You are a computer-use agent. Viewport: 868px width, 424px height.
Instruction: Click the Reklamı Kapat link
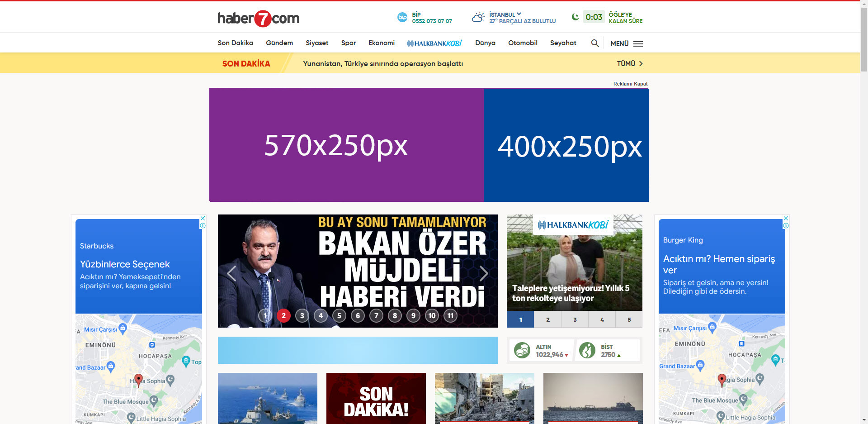pos(630,84)
